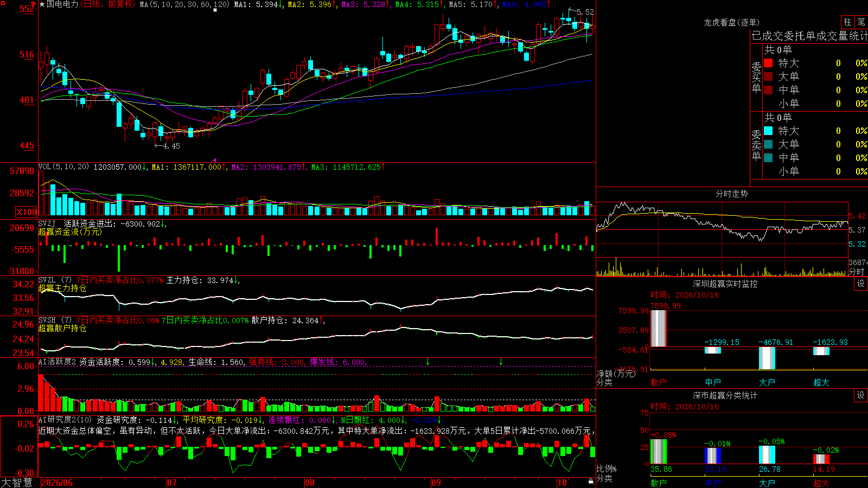Click the SVZJ 活跃资金进出 indicator label

pyautogui.click(x=78, y=223)
